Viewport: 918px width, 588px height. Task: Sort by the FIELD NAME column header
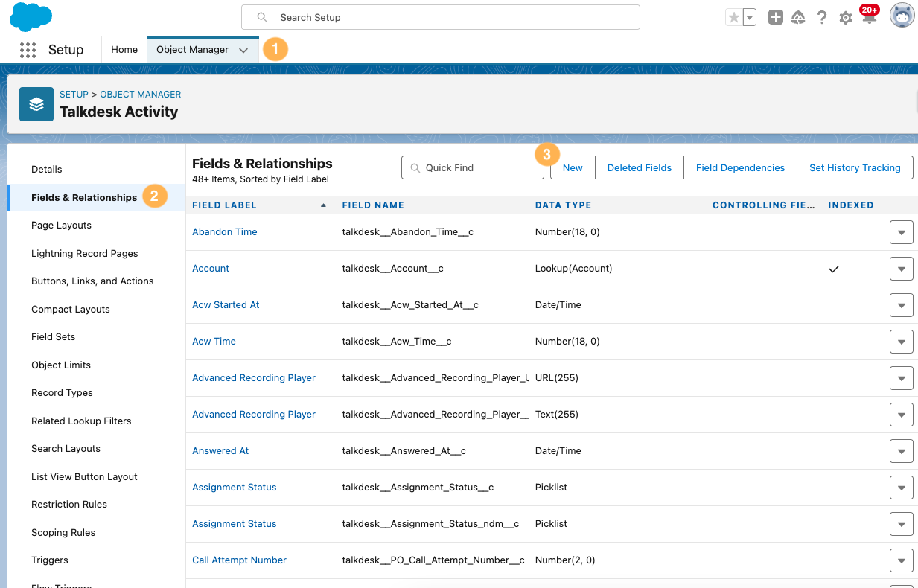(373, 205)
